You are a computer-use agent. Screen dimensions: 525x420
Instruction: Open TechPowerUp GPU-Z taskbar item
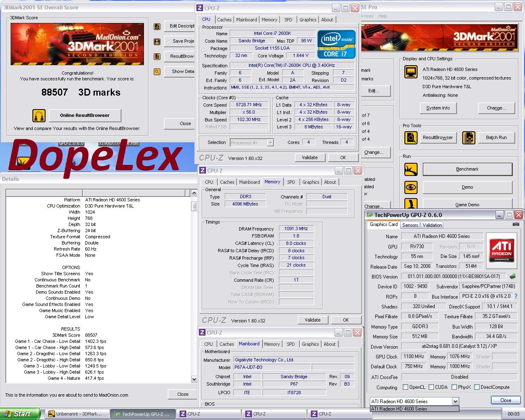[143, 414]
